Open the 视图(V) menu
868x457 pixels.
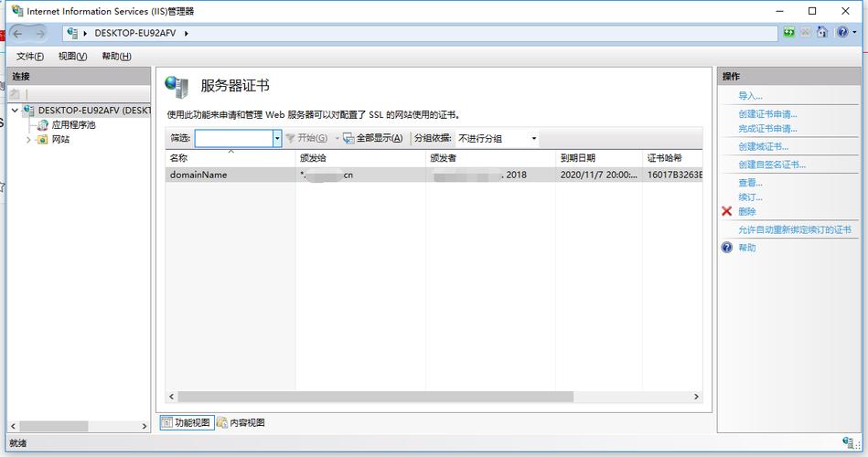(72, 56)
